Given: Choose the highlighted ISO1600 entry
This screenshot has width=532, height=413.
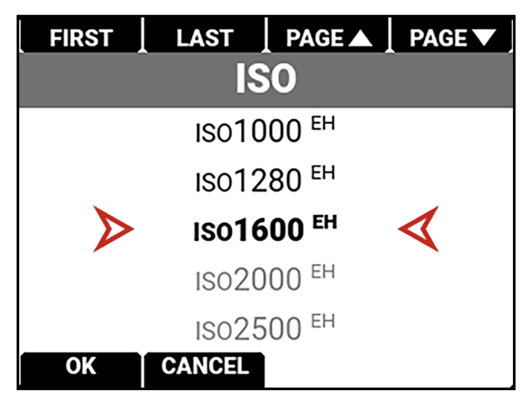Looking at the screenshot, I should click(265, 228).
